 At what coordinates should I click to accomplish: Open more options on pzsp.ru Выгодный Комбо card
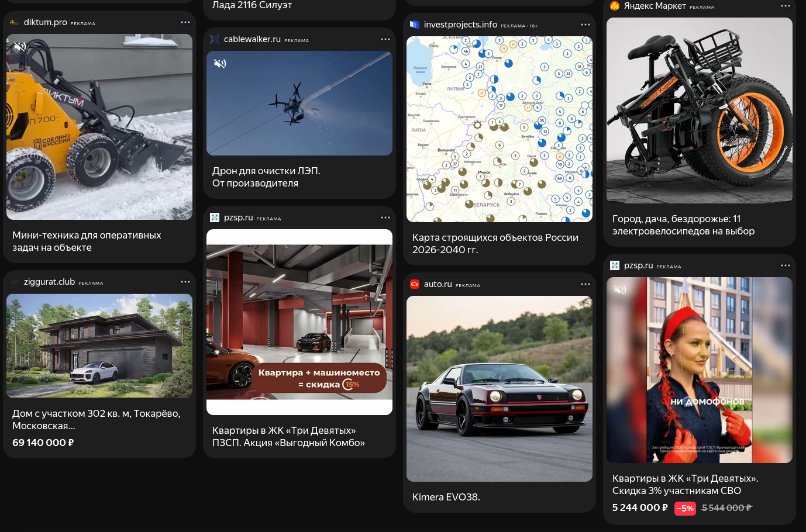point(385,217)
